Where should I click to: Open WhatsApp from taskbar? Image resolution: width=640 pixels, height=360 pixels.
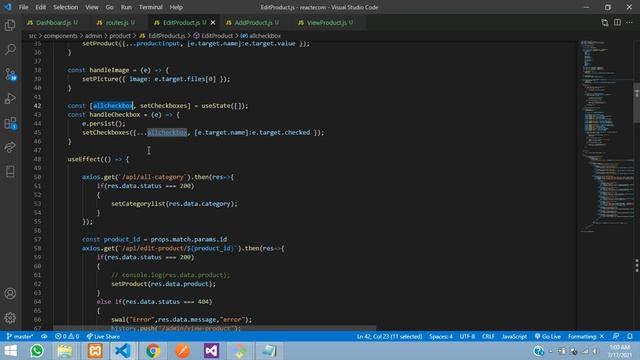(37, 351)
